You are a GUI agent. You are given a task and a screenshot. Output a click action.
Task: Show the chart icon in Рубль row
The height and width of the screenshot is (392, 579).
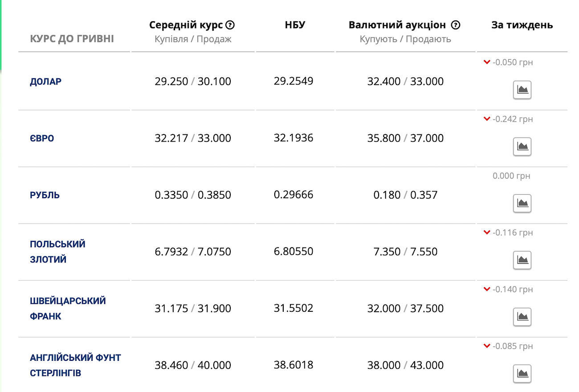[522, 204]
